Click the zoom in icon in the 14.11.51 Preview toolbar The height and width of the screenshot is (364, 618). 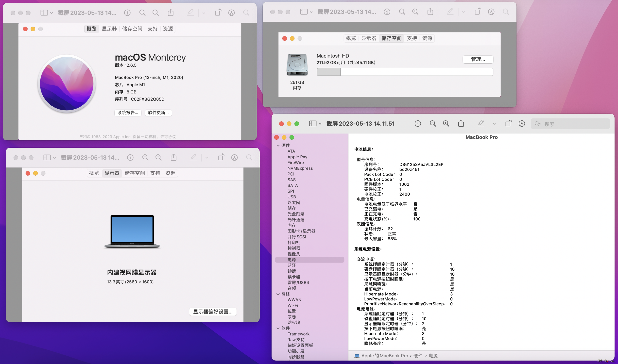click(x=446, y=124)
